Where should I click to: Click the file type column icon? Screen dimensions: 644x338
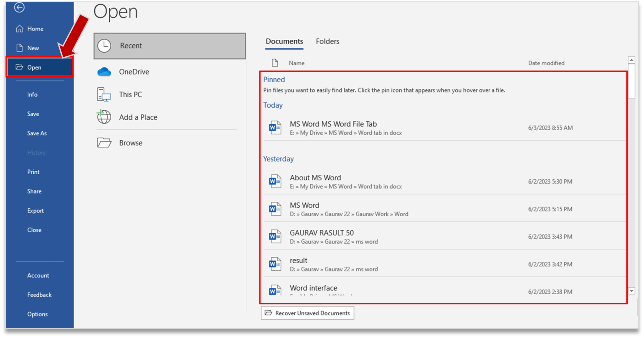pos(275,63)
